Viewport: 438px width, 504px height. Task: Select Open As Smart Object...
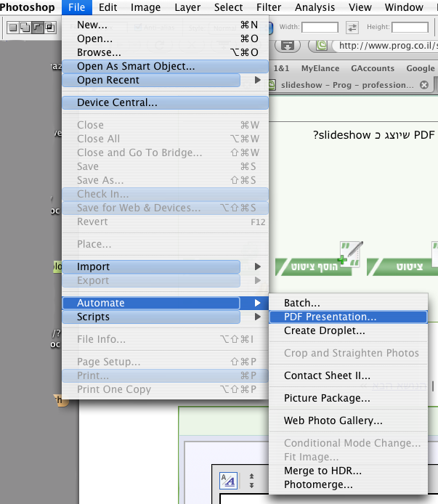click(166, 66)
